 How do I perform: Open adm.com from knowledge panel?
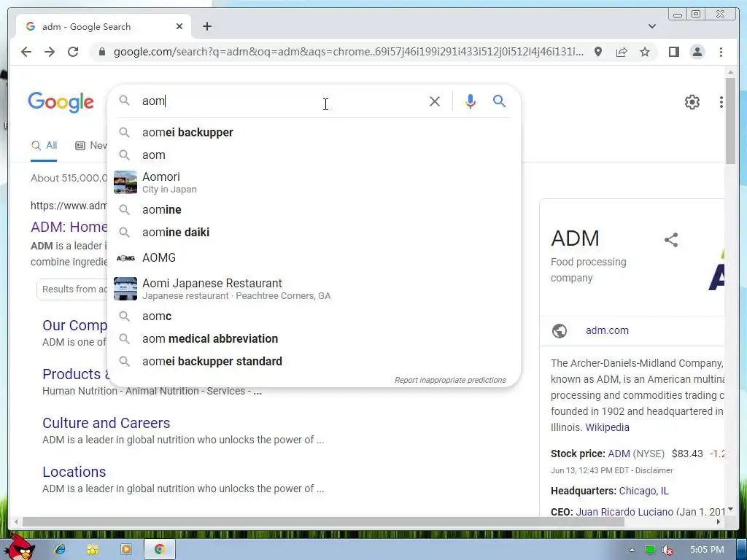607,330
